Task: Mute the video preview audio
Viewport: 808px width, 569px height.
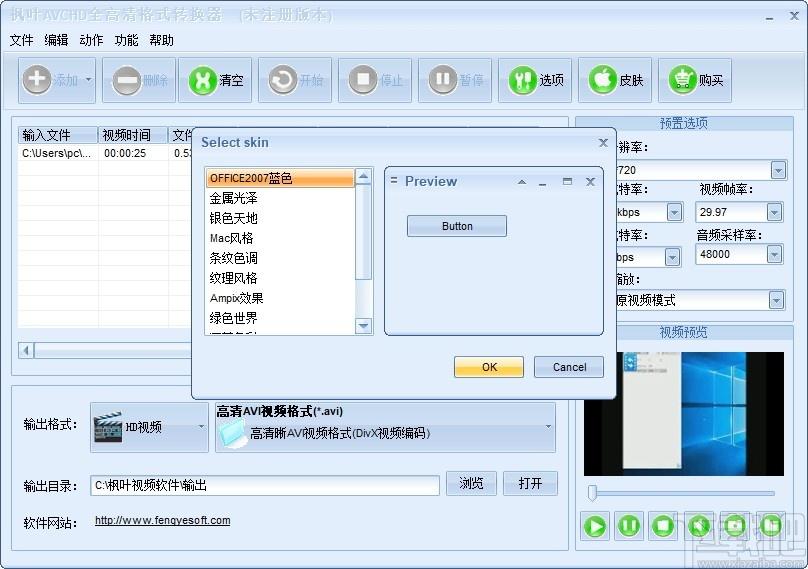Action: [698, 526]
